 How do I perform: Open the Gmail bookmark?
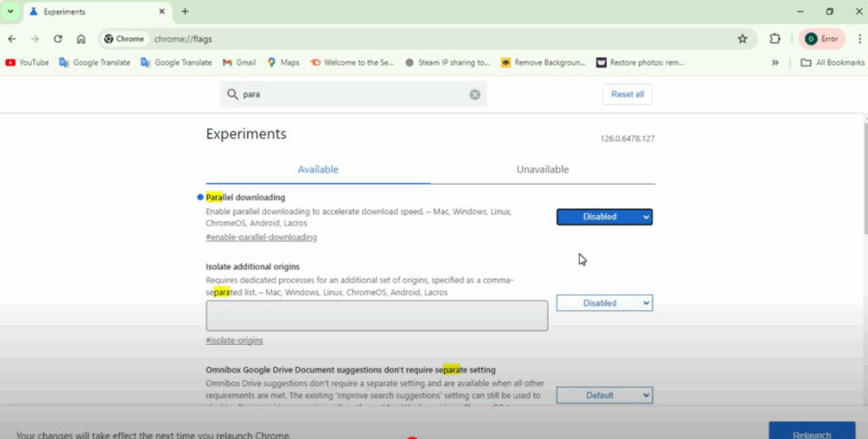coord(239,63)
